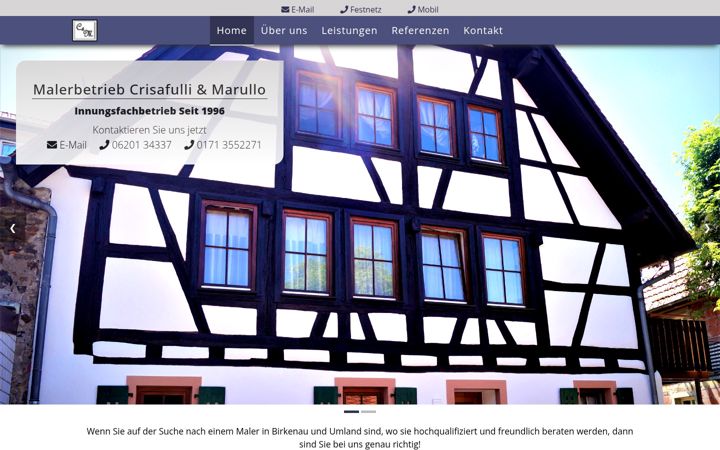
Task: Select the first carousel slide indicator
Action: (x=351, y=412)
